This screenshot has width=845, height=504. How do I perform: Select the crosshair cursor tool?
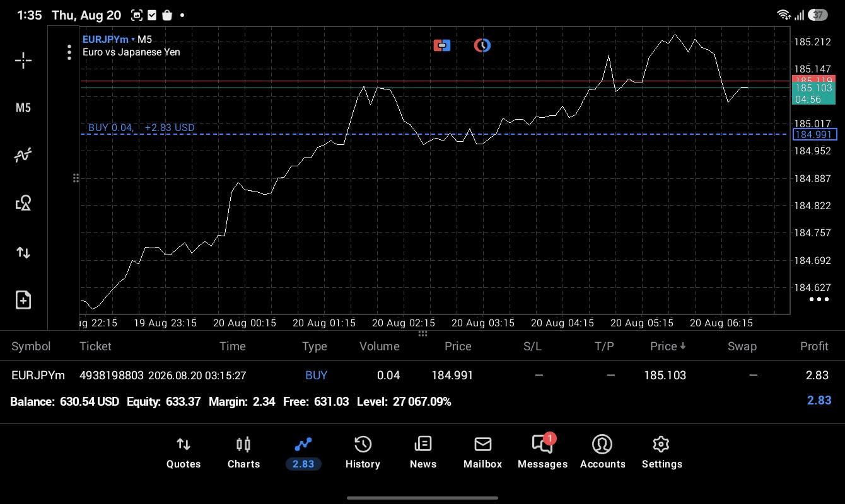tap(23, 60)
